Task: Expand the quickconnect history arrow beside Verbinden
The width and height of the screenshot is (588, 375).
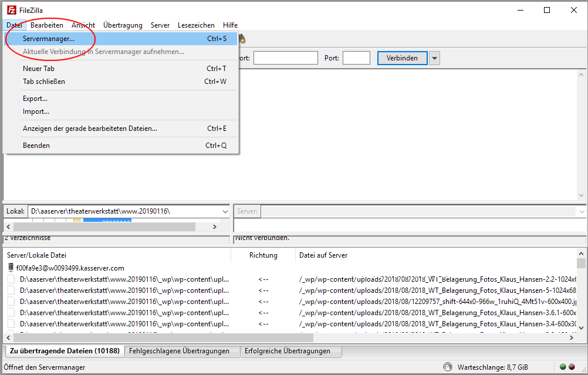Action: (434, 58)
